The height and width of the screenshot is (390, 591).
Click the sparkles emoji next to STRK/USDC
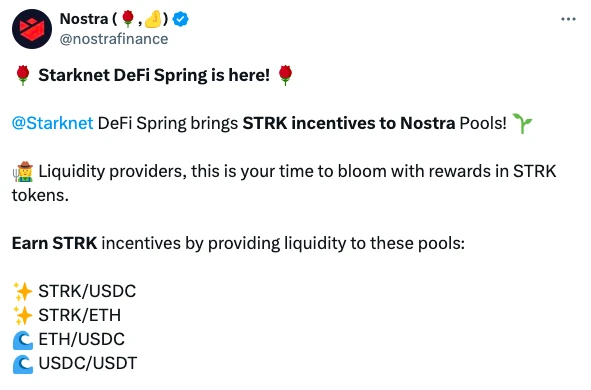pos(23,291)
